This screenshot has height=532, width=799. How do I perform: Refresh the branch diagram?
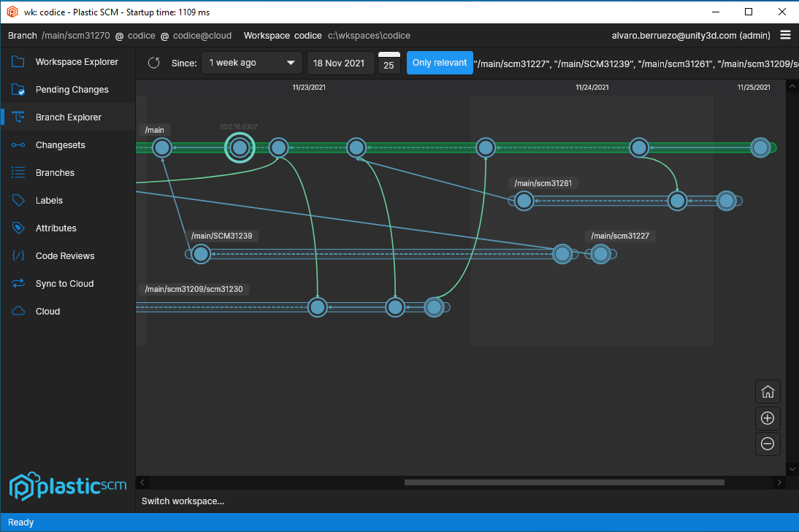click(153, 63)
